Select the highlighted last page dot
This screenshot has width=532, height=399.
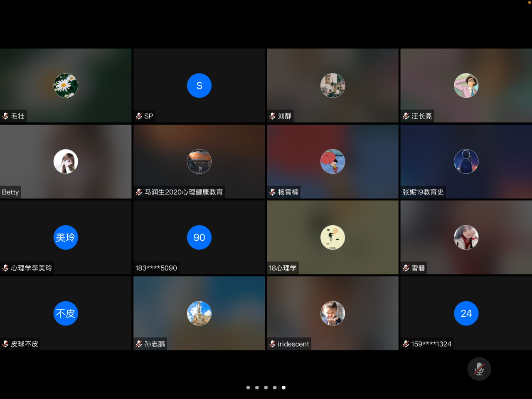pyautogui.click(x=283, y=387)
